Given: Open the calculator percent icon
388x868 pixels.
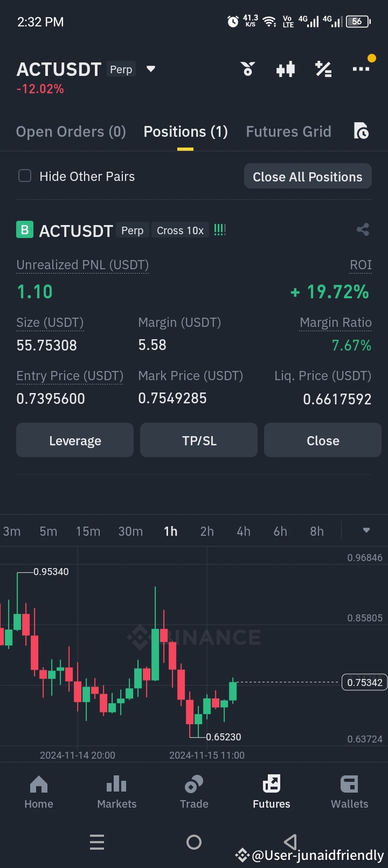Looking at the screenshot, I should pyautogui.click(x=323, y=69).
